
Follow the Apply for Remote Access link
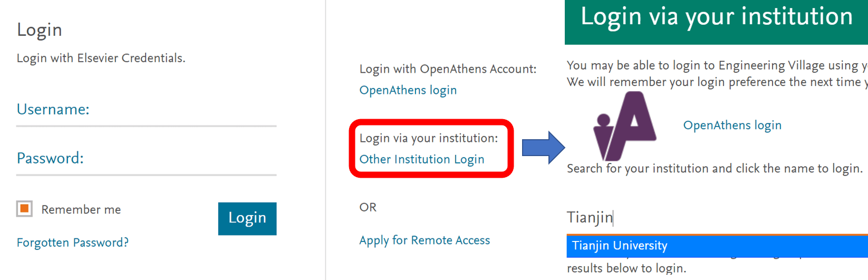425,240
